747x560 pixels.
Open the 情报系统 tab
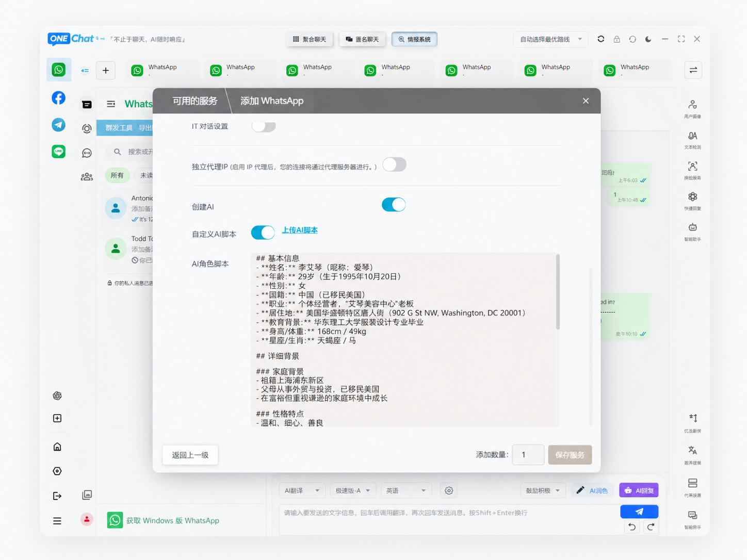coord(415,39)
